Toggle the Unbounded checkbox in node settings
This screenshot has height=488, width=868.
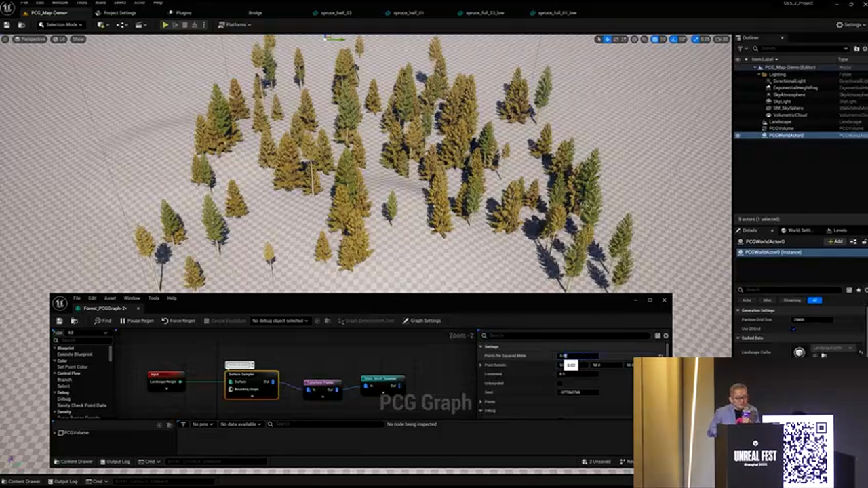pos(560,384)
